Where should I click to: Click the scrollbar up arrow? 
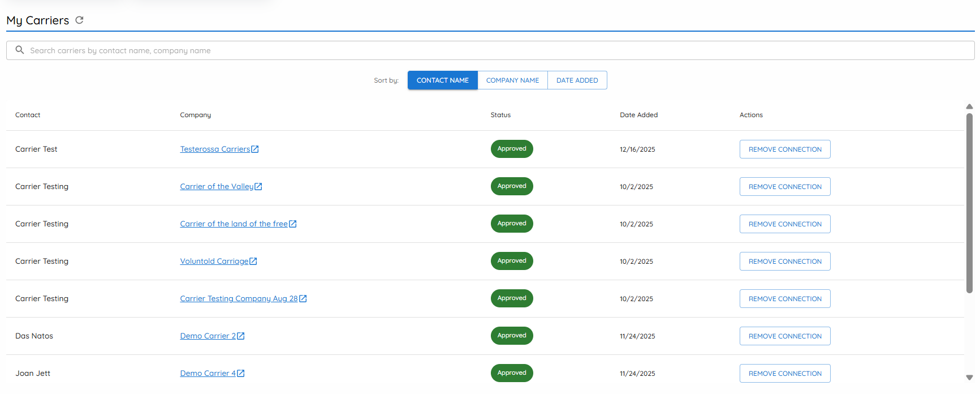[969, 106]
